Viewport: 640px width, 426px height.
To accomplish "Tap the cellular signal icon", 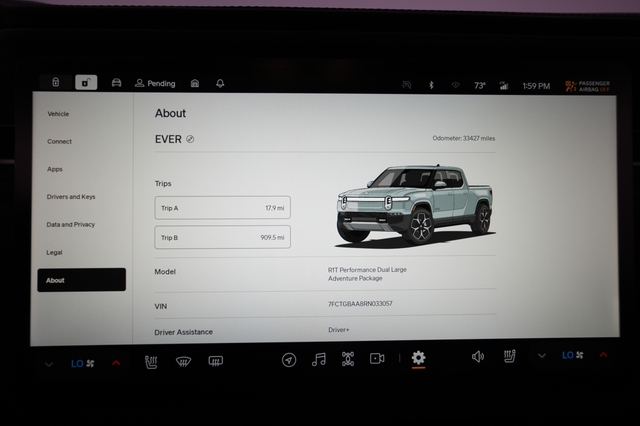I will 504,85.
